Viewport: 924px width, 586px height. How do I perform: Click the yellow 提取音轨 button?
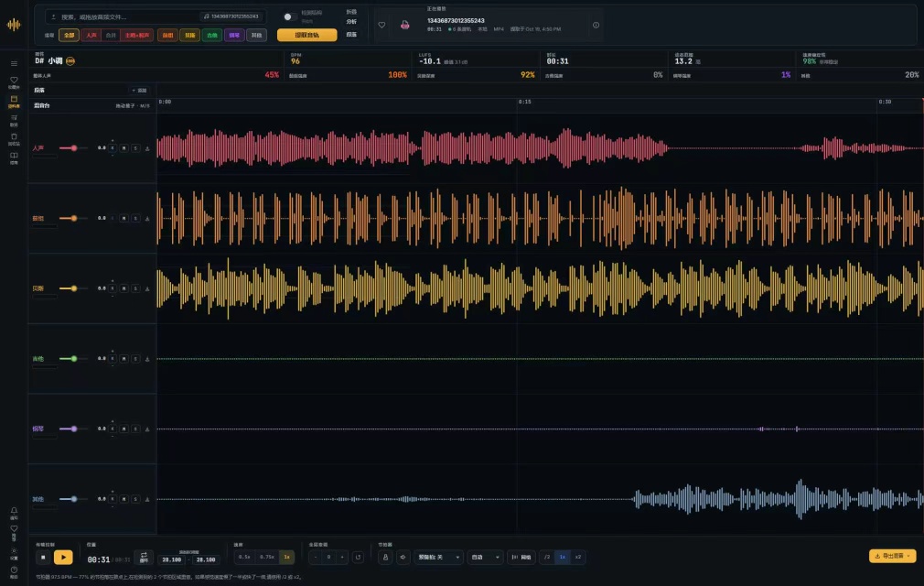point(307,36)
